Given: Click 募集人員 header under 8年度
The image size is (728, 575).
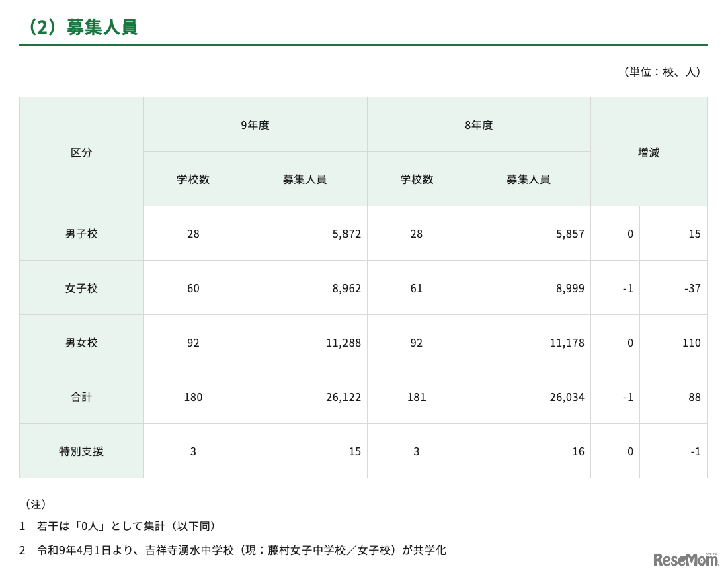Looking at the screenshot, I should pos(528,179).
